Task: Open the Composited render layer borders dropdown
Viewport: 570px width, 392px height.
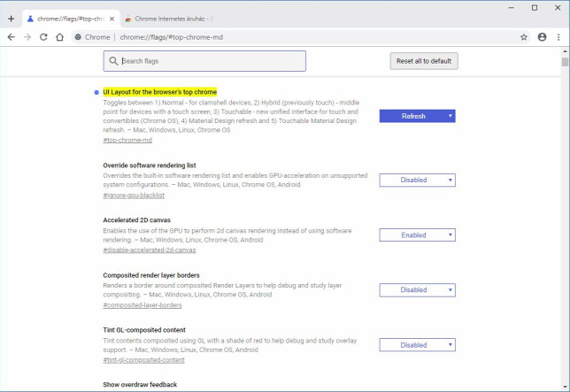Action: click(x=418, y=290)
